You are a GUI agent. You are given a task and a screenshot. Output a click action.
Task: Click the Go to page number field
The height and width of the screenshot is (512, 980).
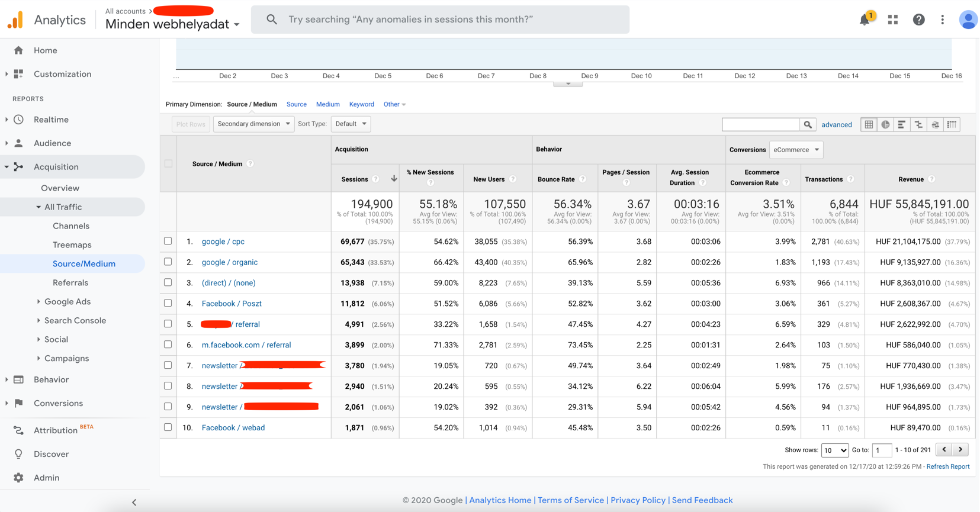(882, 450)
